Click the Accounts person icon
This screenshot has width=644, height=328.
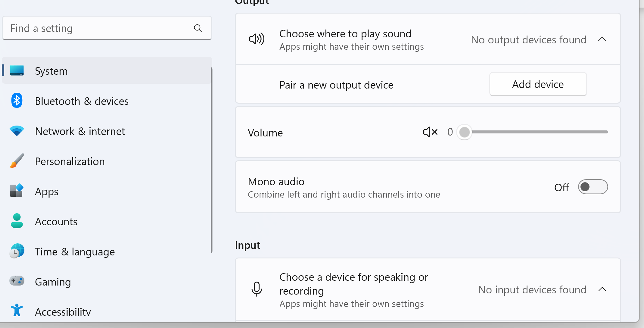click(17, 221)
